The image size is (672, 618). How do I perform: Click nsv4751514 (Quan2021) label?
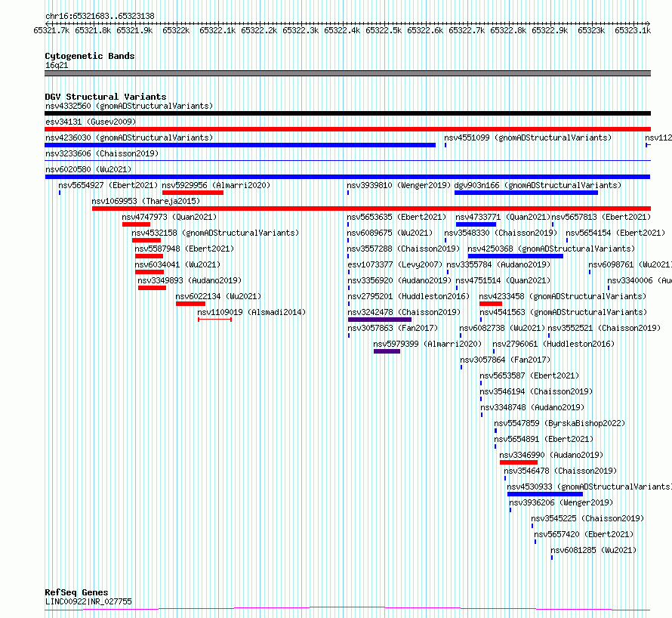point(503,280)
